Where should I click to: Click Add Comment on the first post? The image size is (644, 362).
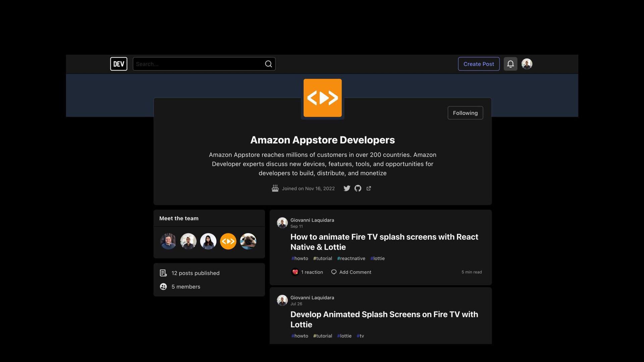[355, 272]
